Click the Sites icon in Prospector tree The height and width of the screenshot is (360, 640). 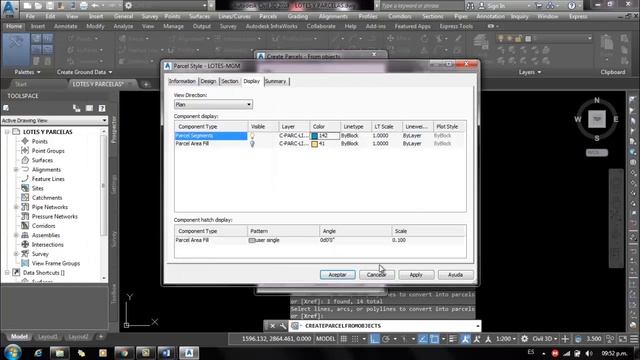point(25,188)
